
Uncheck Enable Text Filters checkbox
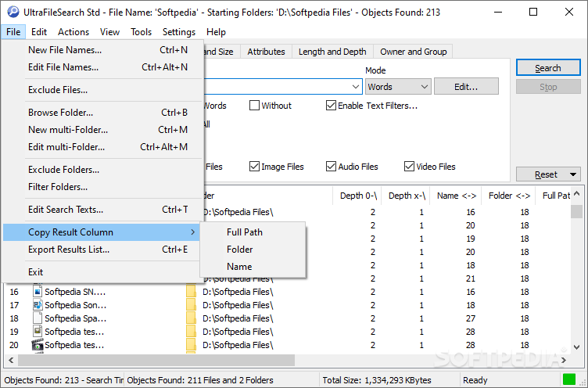click(331, 106)
